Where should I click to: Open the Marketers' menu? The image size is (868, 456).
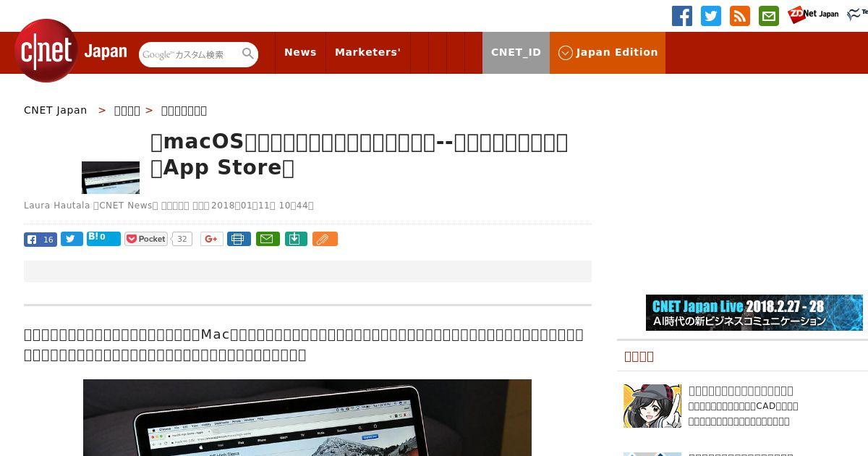367,52
